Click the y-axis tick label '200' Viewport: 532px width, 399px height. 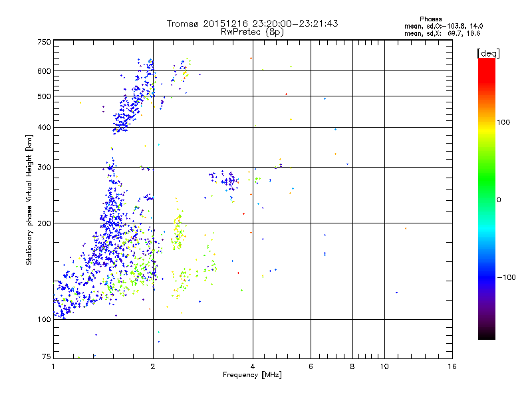point(44,223)
